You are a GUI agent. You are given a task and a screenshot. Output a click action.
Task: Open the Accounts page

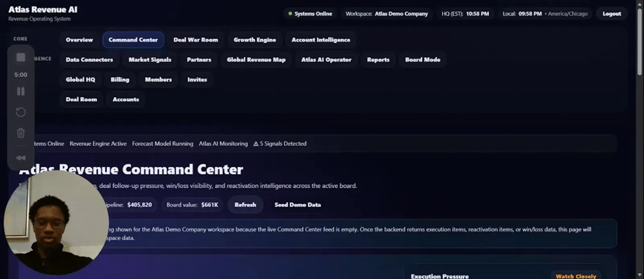[x=126, y=99]
